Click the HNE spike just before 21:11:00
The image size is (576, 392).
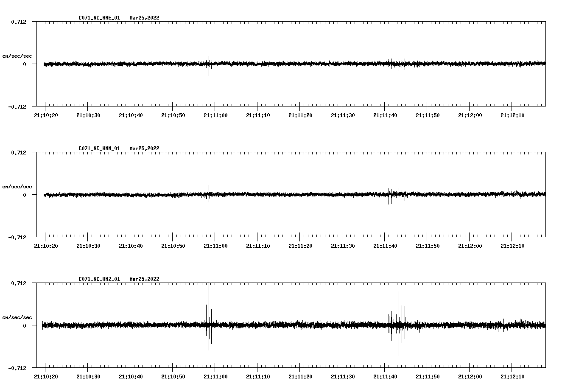(x=209, y=66)
